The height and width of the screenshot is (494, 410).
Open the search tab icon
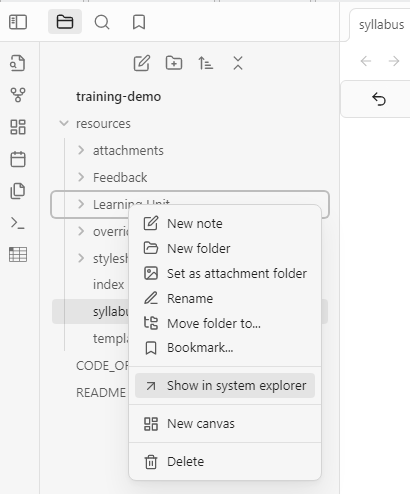(x=102, y=22)
